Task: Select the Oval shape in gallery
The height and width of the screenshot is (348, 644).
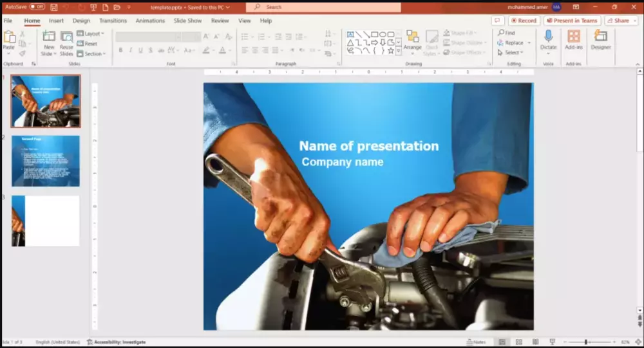Action: click(383, 35)
